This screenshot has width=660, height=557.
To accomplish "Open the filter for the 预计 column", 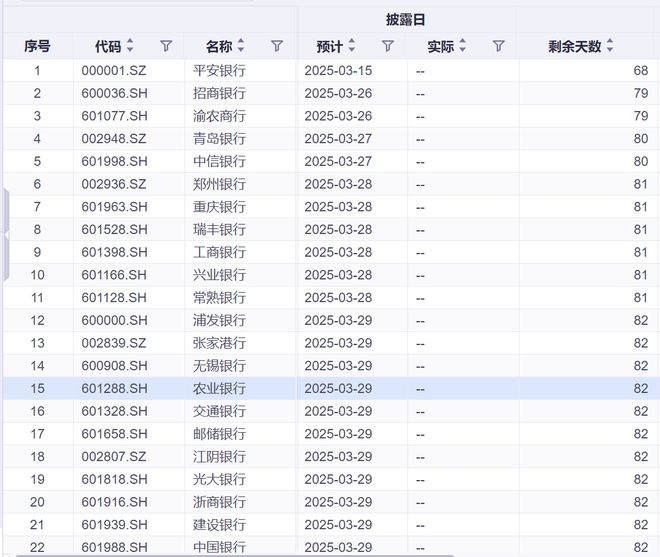I will click(x=388, y=46).
